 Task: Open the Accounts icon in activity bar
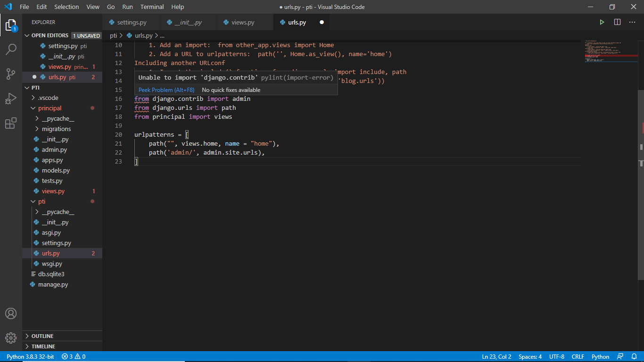click(x=11, y=313)
